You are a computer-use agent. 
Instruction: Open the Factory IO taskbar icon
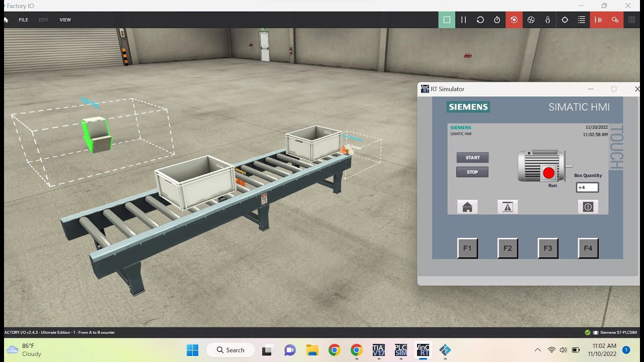tap(445, 350)
